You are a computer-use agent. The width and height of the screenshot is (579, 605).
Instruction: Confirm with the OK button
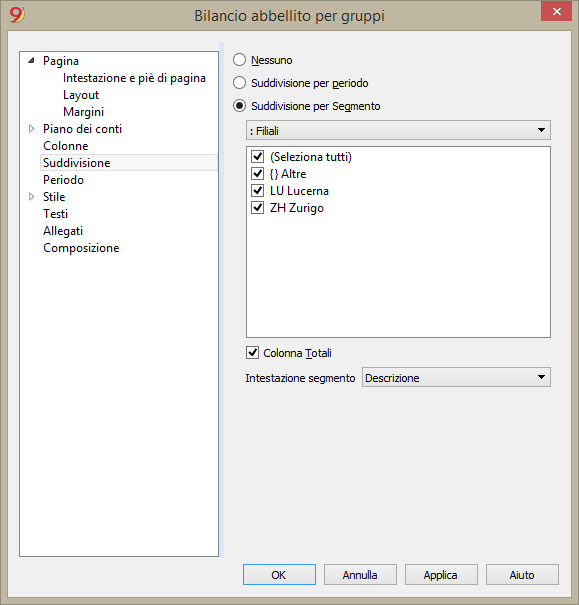(279, 575)
